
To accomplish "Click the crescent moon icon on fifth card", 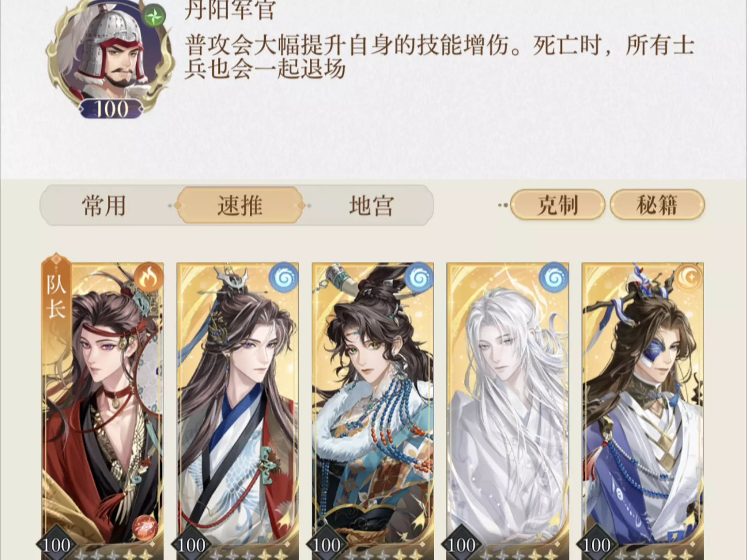I will [x=689, y=277].
